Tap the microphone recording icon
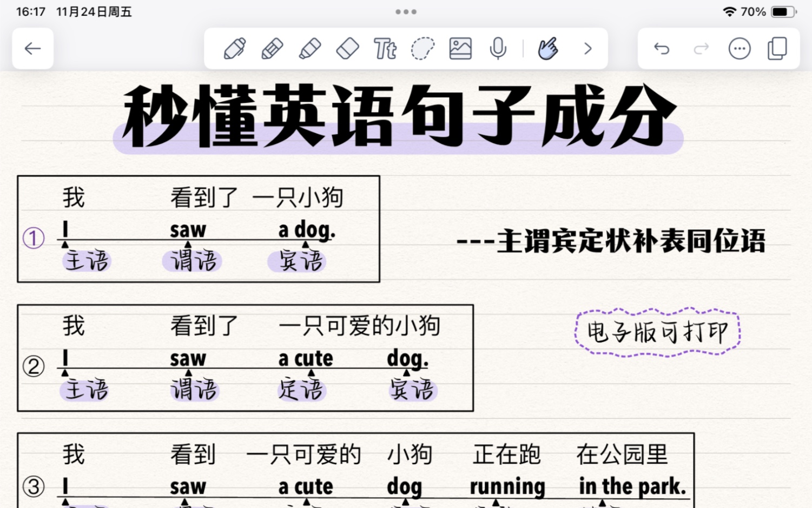 498,49
